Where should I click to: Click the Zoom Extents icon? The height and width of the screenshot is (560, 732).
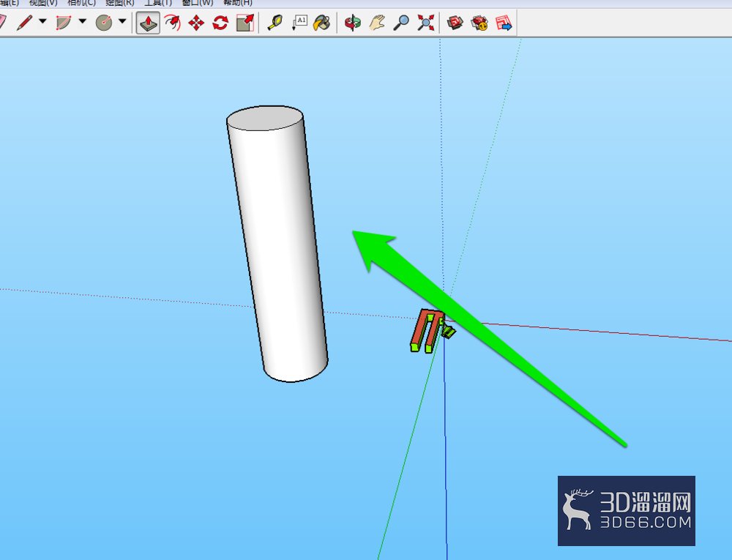click(x=425, y=23)
